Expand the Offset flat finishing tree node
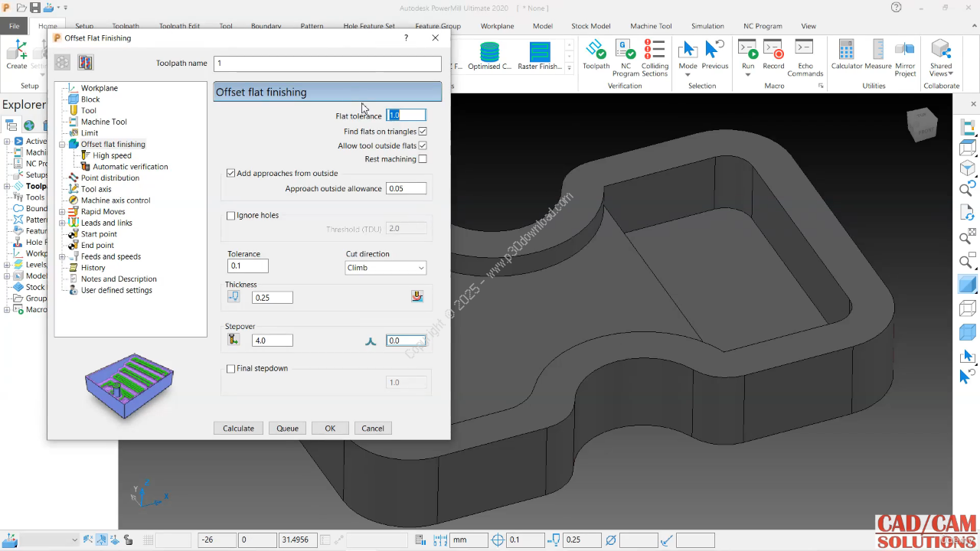 click(63, 144)
